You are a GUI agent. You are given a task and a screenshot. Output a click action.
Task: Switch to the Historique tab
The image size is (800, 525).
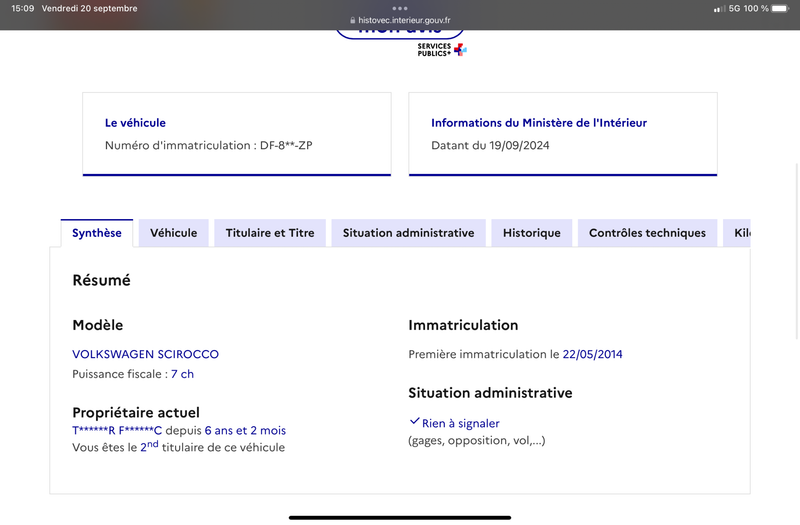pyautogui.click(x=532, y=233)
